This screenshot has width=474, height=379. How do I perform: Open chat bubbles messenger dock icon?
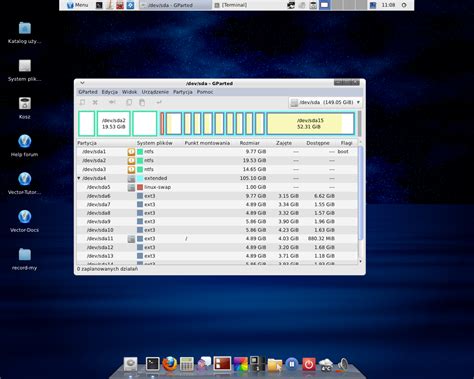tap(204, 363)
